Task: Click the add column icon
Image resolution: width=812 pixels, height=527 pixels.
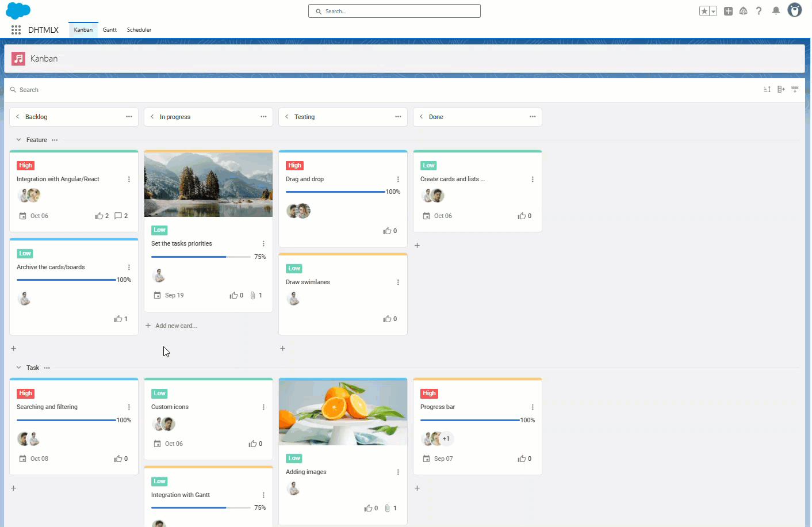Action: tap(781, 89)
